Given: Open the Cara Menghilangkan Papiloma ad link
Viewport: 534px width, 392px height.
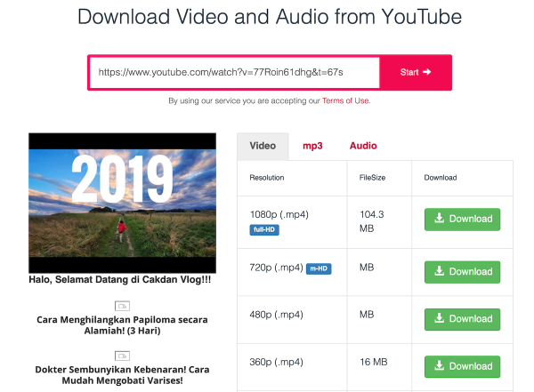Looking at the screenshot, I should [x=122, y=325].
